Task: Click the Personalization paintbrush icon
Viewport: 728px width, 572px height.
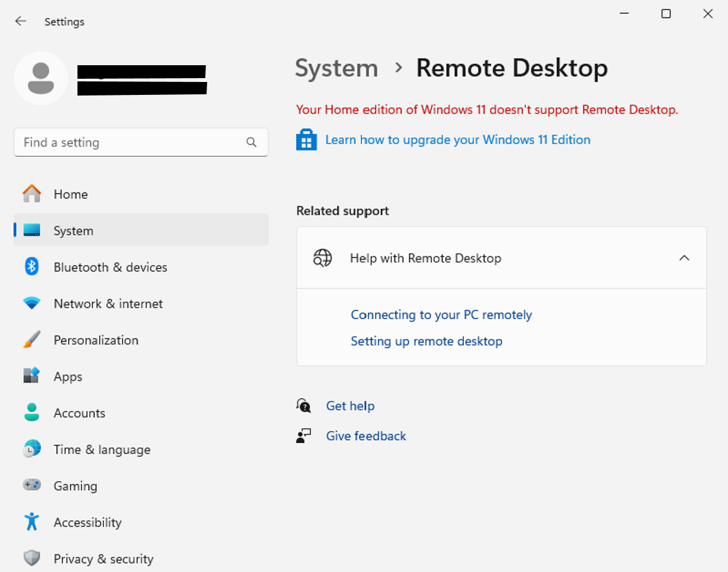Action: (32, 340)
